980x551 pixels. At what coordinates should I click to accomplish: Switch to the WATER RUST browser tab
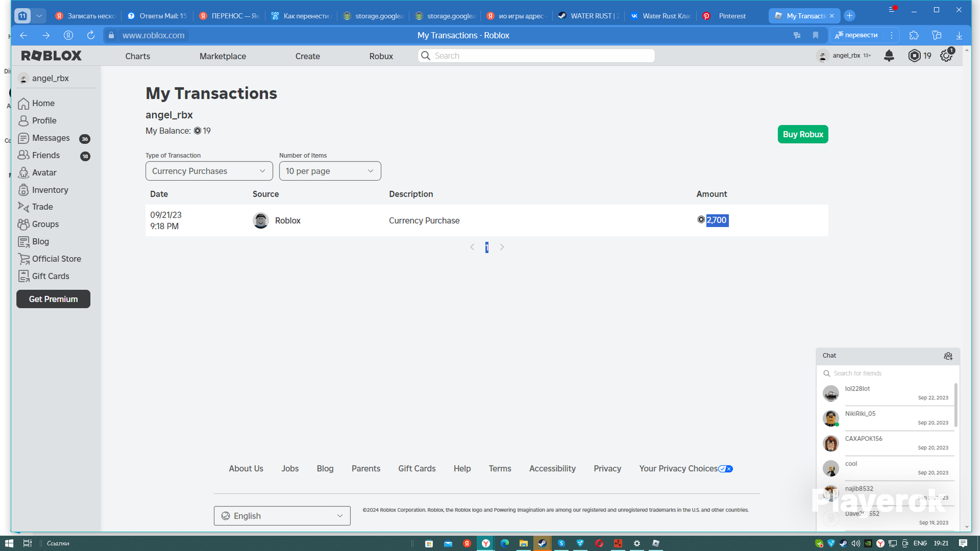[589, 16]
